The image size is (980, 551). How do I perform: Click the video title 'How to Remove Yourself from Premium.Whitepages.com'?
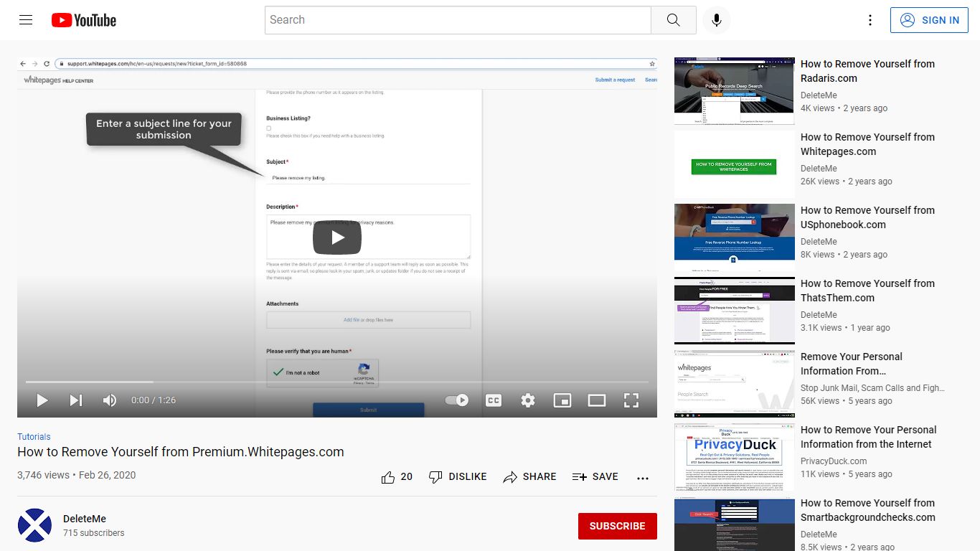[x=181, y=452]
